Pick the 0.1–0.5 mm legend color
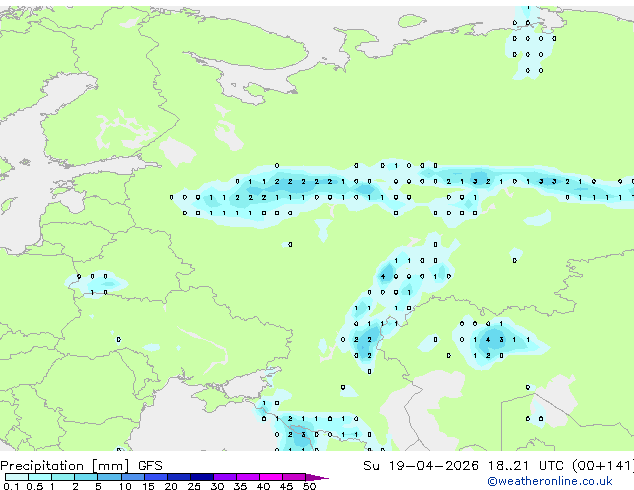This screenshot has width=634, height=490. point(17,477)
